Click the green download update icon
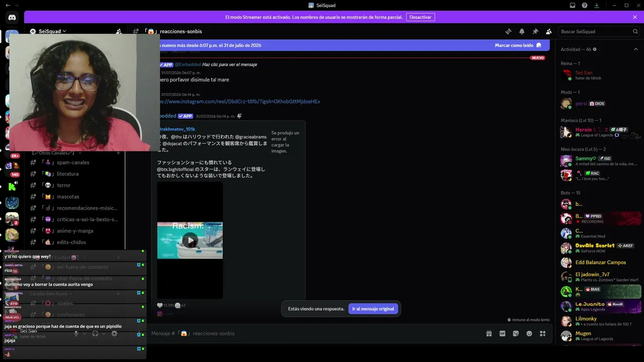The height and width of the screenshot is (362, 644). (x=597, y=6)
